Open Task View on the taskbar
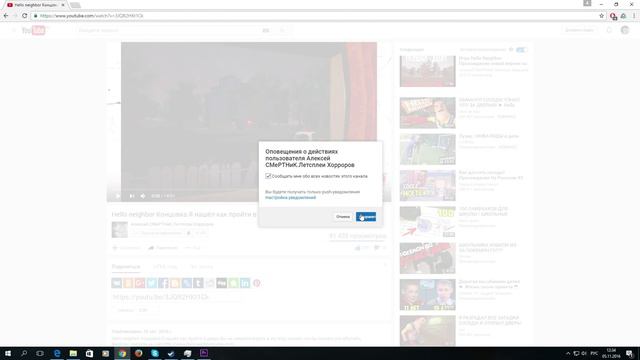This screenshot has width=640, height=360. coord(40,353)
